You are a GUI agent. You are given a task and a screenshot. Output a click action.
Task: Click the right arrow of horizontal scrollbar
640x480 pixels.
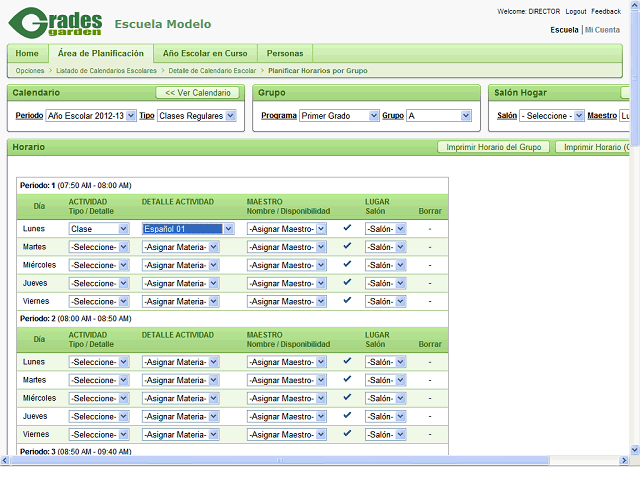coord(624,460)
